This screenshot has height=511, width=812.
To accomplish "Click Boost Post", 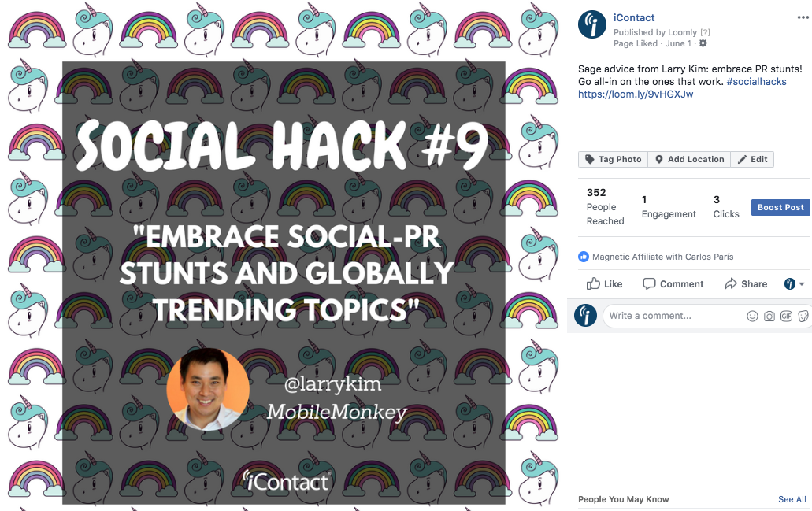I will pyautogui.click(x=780, y=207).
